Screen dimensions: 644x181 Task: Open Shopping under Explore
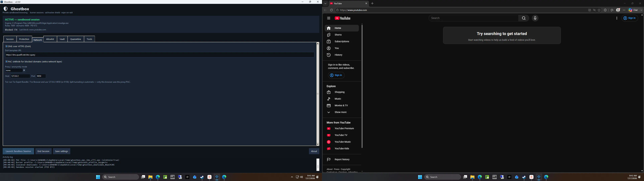(341, 92)
